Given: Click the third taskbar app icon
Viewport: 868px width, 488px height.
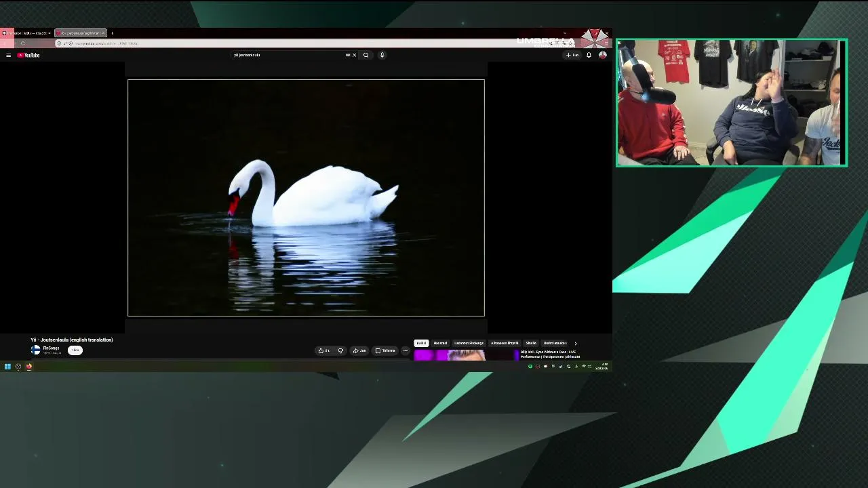Looking at the screenshot, I should pyautogui.click(x=29, y=367).
